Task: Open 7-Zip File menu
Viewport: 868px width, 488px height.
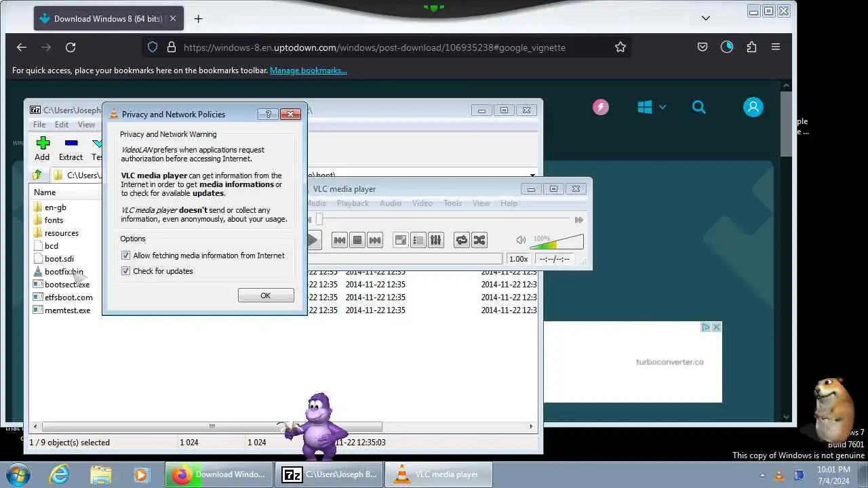Action: 39,125
